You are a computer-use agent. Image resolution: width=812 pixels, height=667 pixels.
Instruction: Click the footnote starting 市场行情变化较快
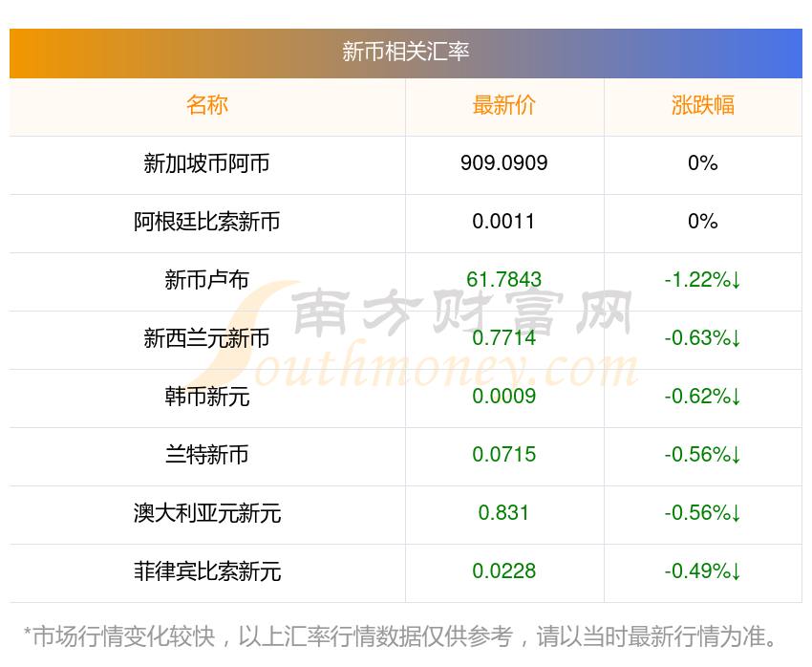399,636
